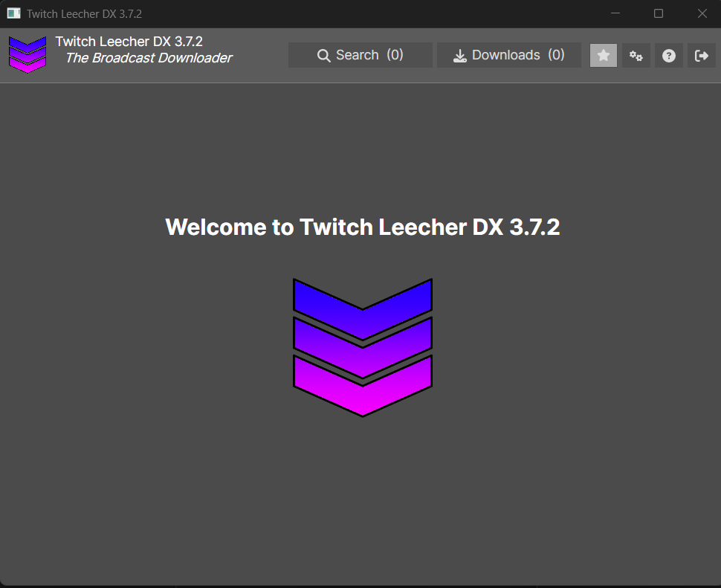Click the small Twitch Leecher logo in the header

click(28, 55)
